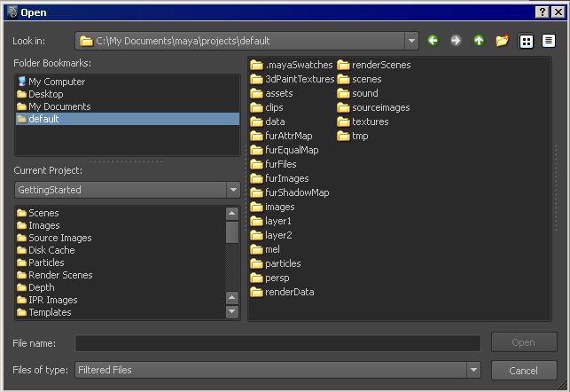This screenshot has width=570, height=392.
Task: Click project list scrollbar thumb
Action: click(232, 232)
